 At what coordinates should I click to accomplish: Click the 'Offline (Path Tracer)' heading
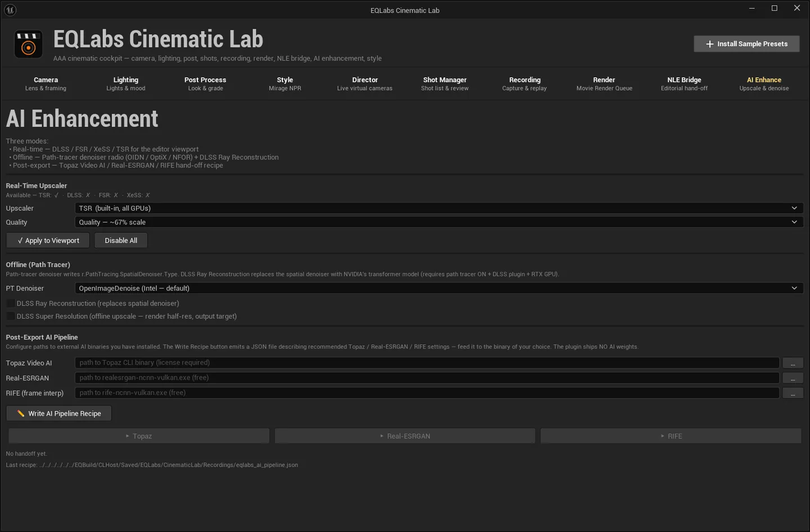(x=38, y=264)
